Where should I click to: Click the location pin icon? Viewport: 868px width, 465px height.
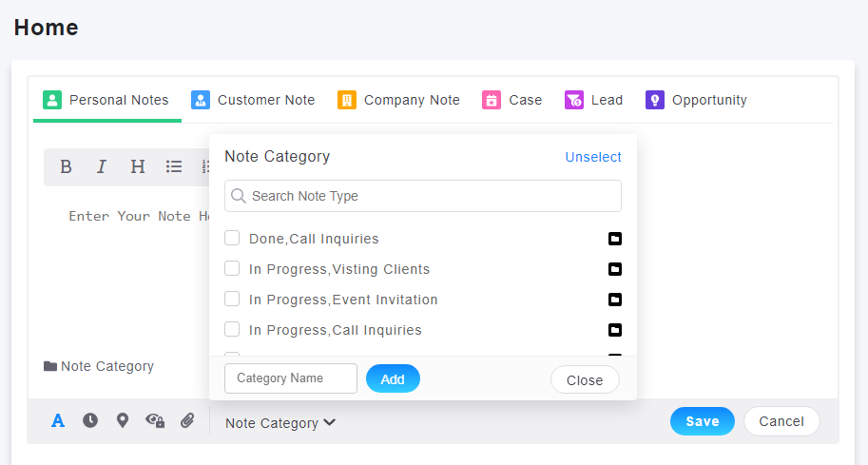point(123,420)
